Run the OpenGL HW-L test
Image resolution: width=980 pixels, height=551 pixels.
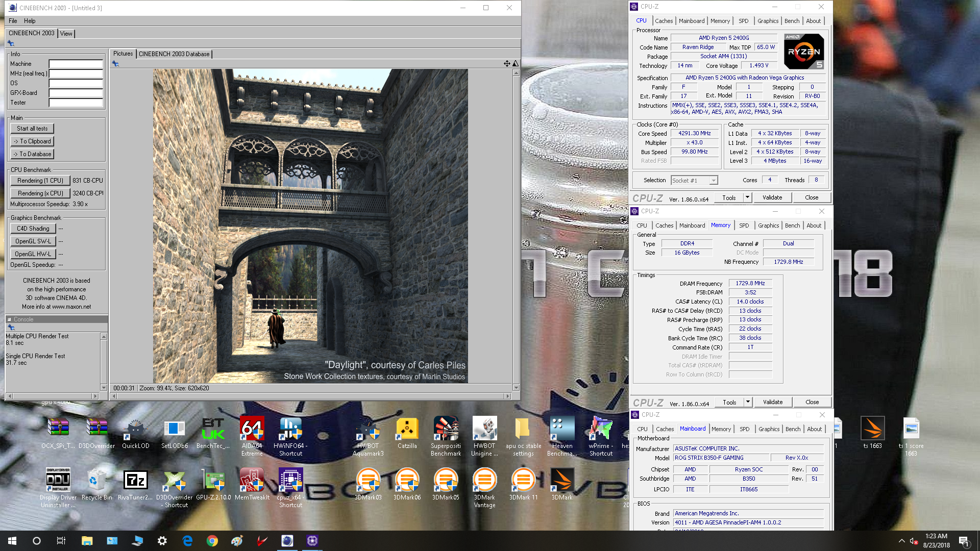pyautogui.click(x=33, y=254)
